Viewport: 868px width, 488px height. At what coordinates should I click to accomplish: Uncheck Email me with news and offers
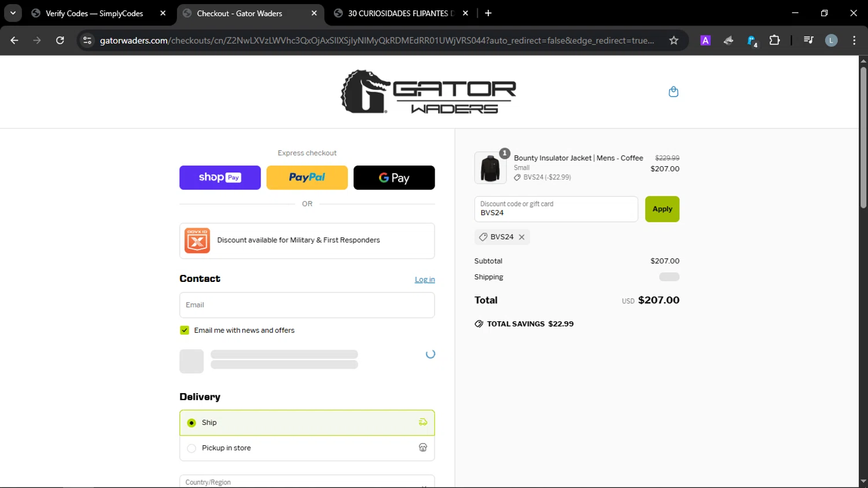185,330
